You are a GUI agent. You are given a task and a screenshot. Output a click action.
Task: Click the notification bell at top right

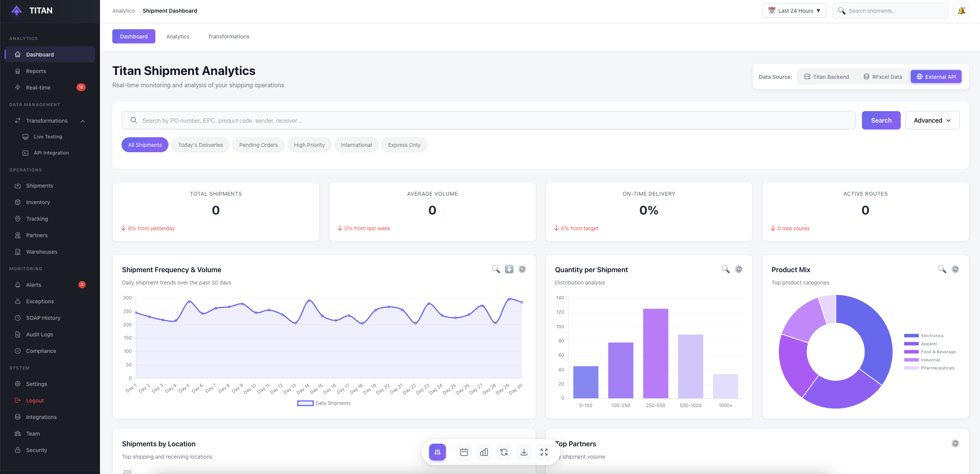(961, 10)
